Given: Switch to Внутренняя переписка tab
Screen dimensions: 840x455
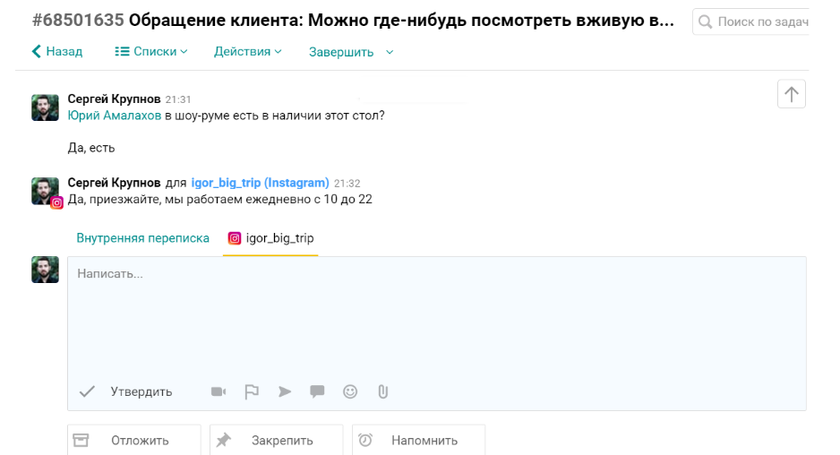Looking at the screenshot, I should [x=143, y=238].
